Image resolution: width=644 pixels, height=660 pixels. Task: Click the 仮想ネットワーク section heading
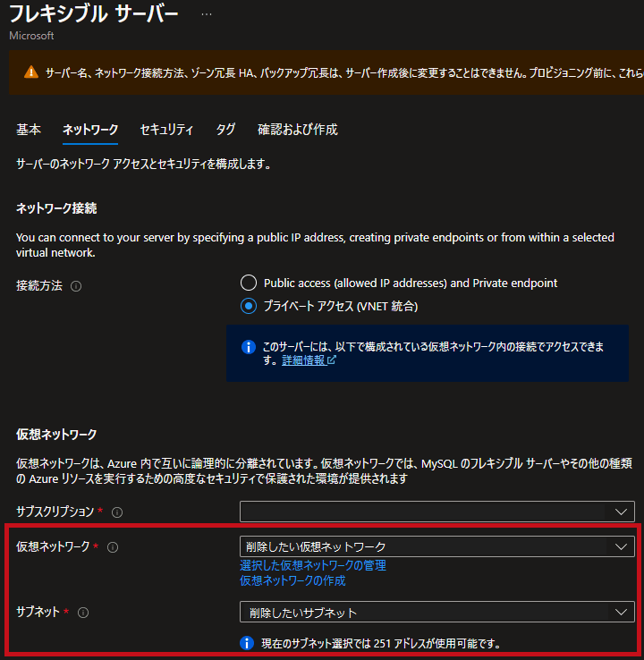(x=56, y=435)
